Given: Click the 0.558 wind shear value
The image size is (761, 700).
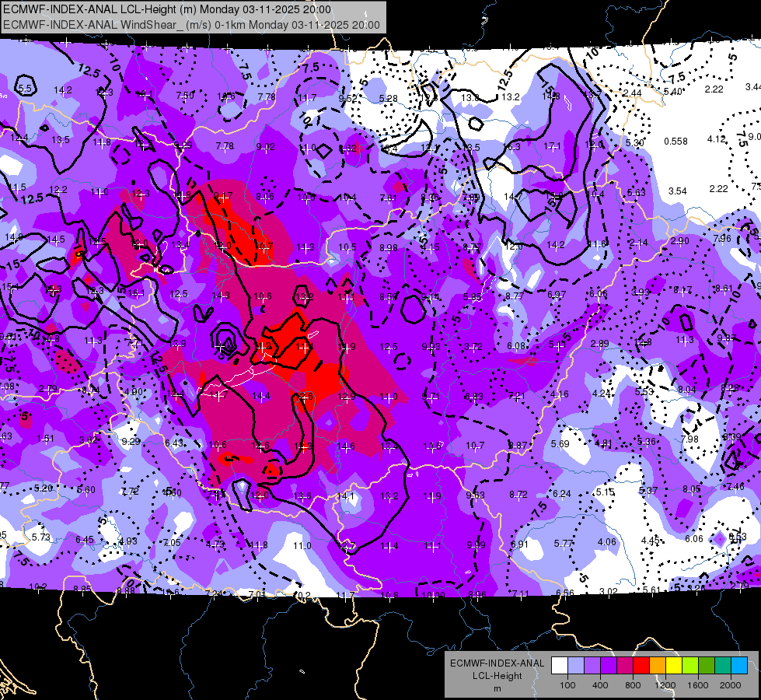Looking at the screenshot, I should [x=675, y=142].
